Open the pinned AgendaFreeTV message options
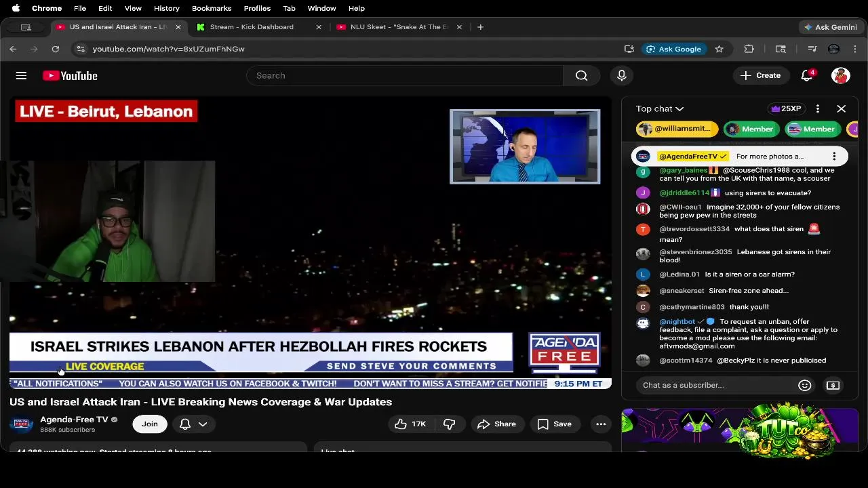Image resolution: width=868 pixels, height=488 pixels. click(x=834, y=157)
